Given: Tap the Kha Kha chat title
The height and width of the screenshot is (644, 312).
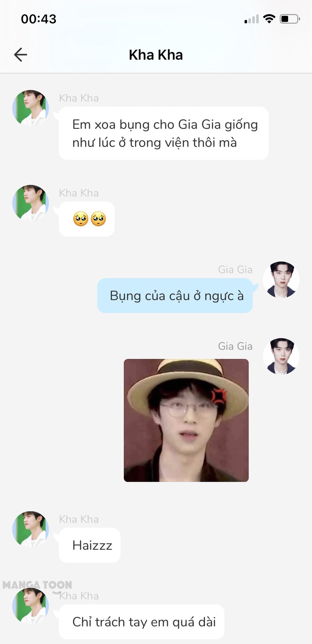Looking at the screenshot, I should 156,55.
